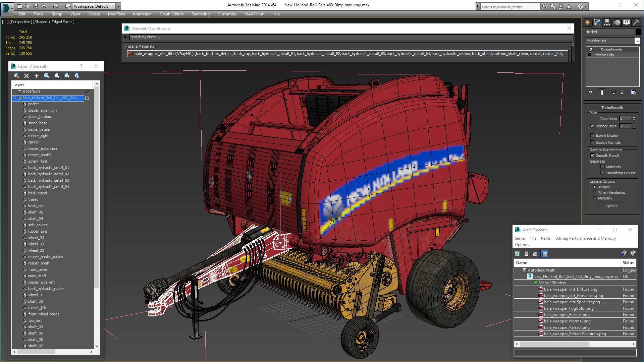Toggle Show End Result icon
This screenshot has width=644, height=362.
pyautogui.click(x=602, y=93)
